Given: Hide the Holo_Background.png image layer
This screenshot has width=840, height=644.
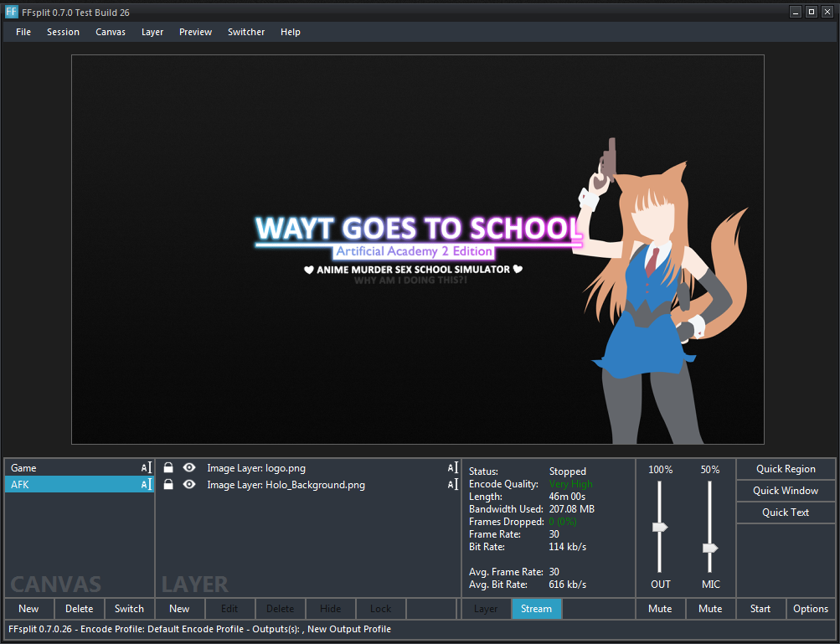Looking at the screenshot, I should [189, 484].
